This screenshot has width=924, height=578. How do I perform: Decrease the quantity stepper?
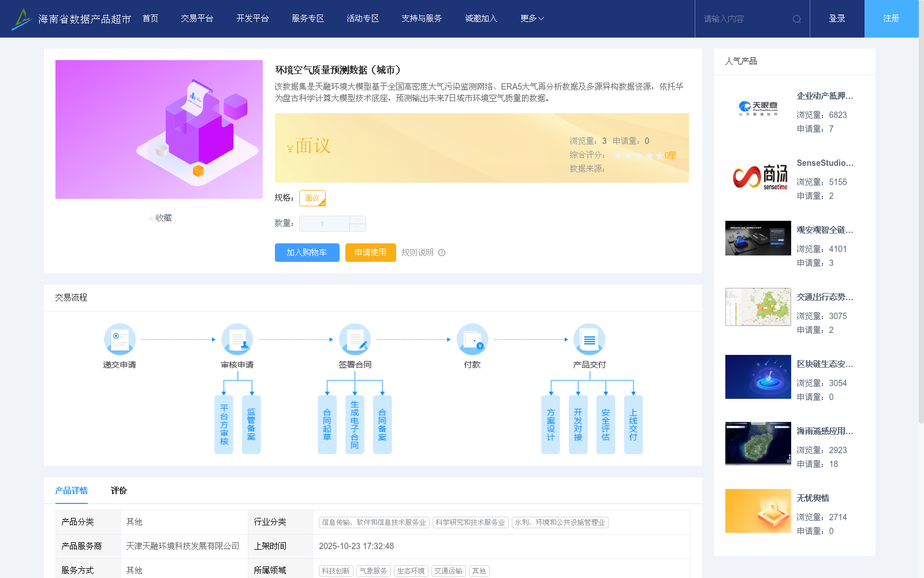tap(357, 228)
